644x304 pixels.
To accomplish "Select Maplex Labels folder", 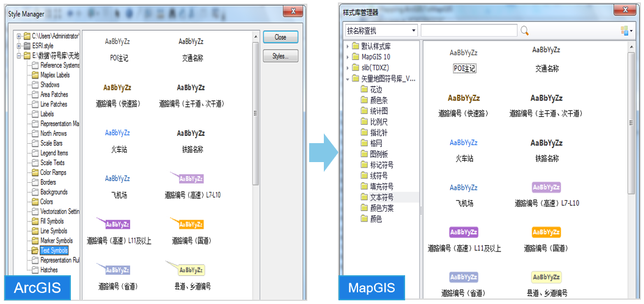I will 50,75.
